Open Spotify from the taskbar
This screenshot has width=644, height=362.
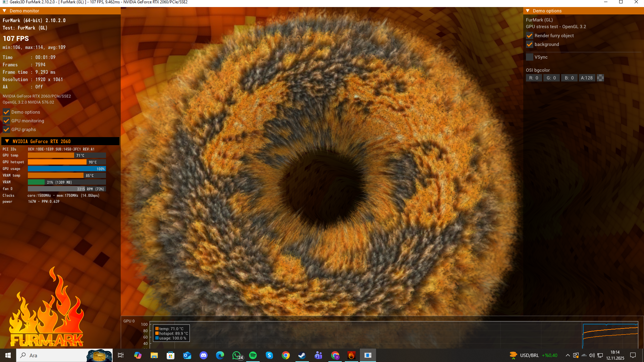point(253,355)
